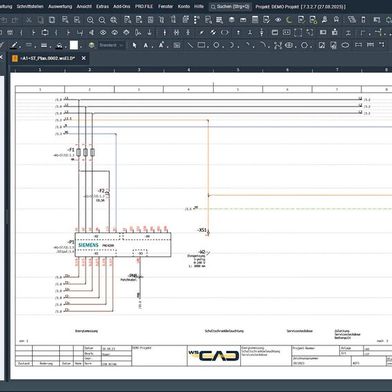Select the circle drawing tool

click(216, 45)
